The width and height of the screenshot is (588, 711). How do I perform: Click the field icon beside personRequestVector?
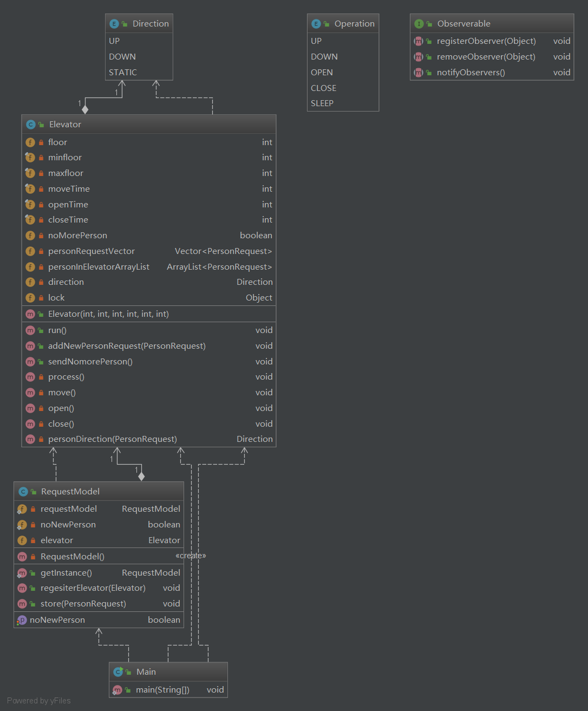click(x=30, y=251)
